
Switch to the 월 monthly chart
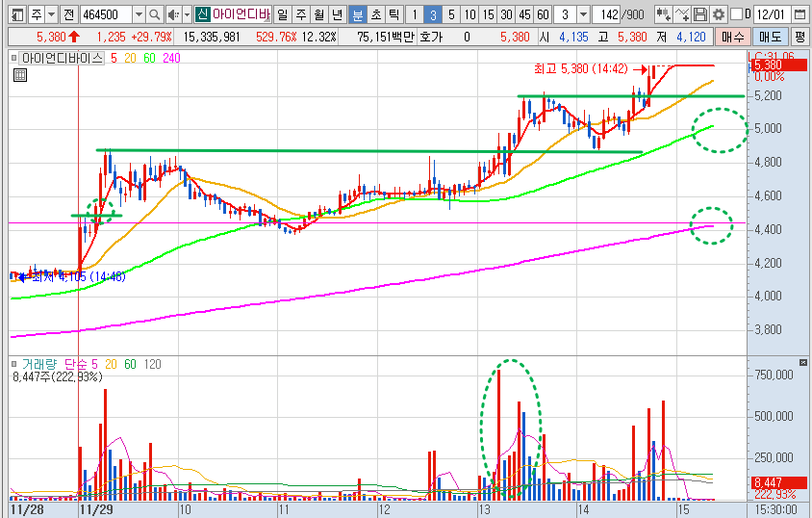[x=319, y=14]
